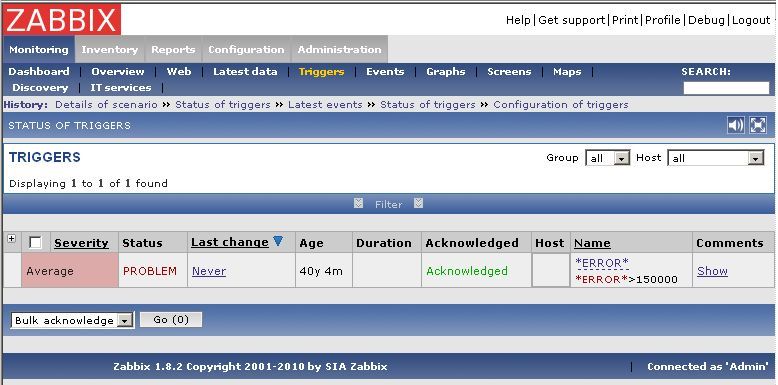Switch to the Configuration tab

pyautogui.click(x=246, y=50)
